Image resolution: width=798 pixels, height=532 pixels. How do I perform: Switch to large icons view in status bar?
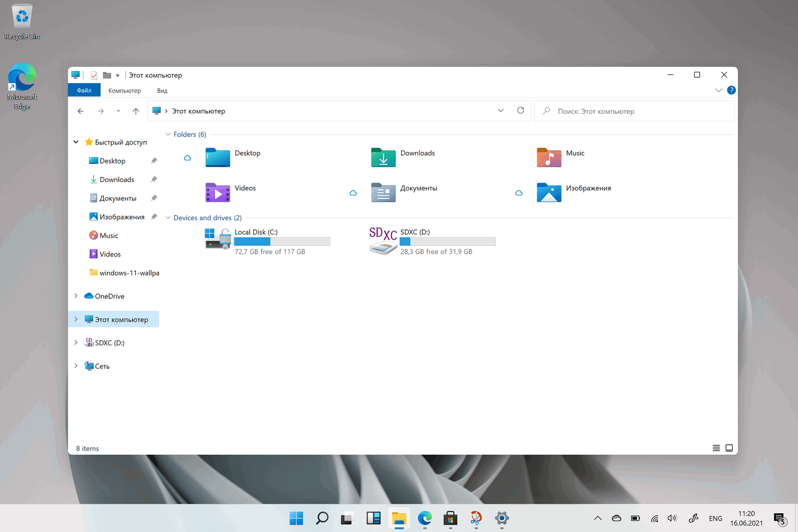point(729,448)
